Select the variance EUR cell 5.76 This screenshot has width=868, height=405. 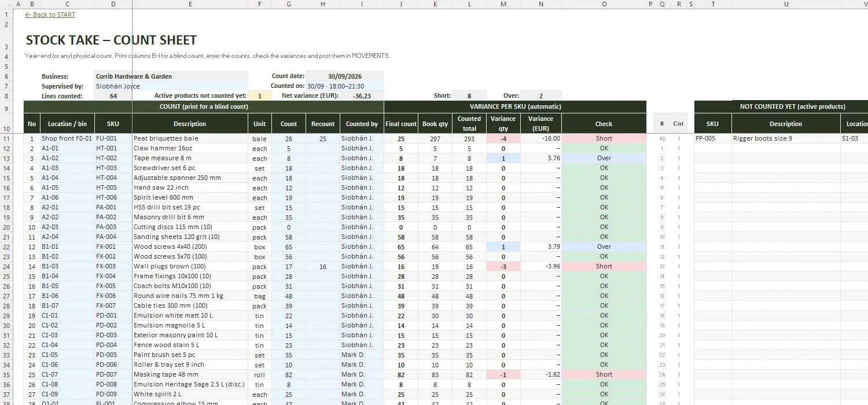point(541,159)
